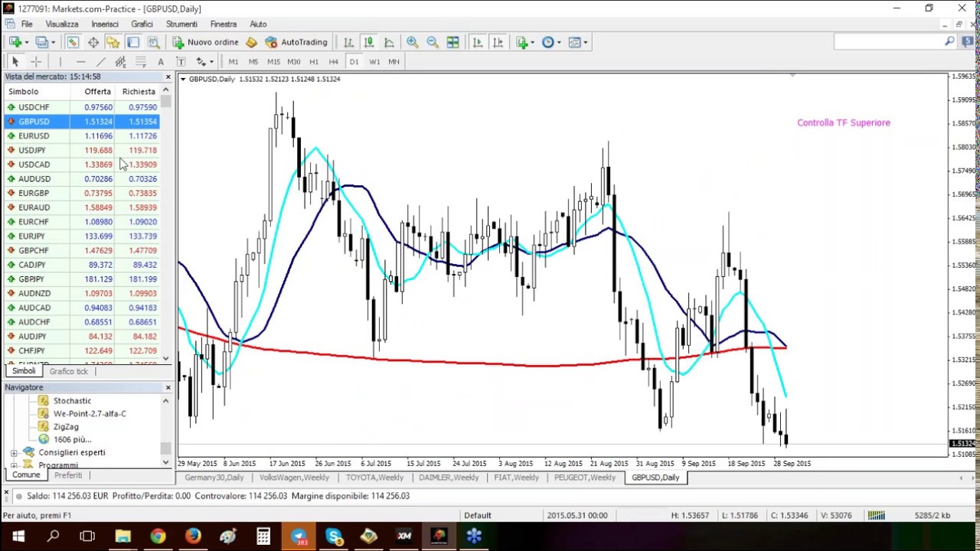Switch chart to bar chart mode
This screenshot has height=551, width=980.
pos(348,42)
